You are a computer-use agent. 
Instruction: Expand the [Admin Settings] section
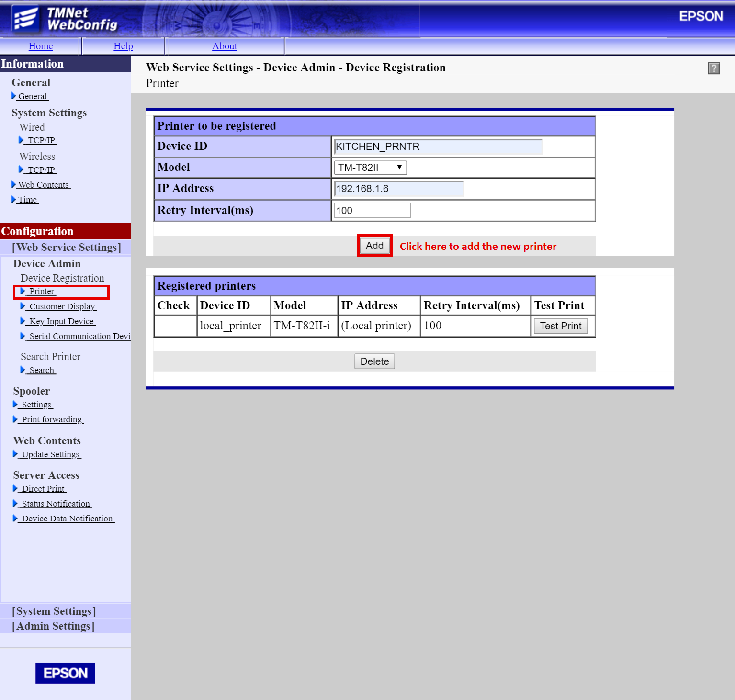[53, 626]
